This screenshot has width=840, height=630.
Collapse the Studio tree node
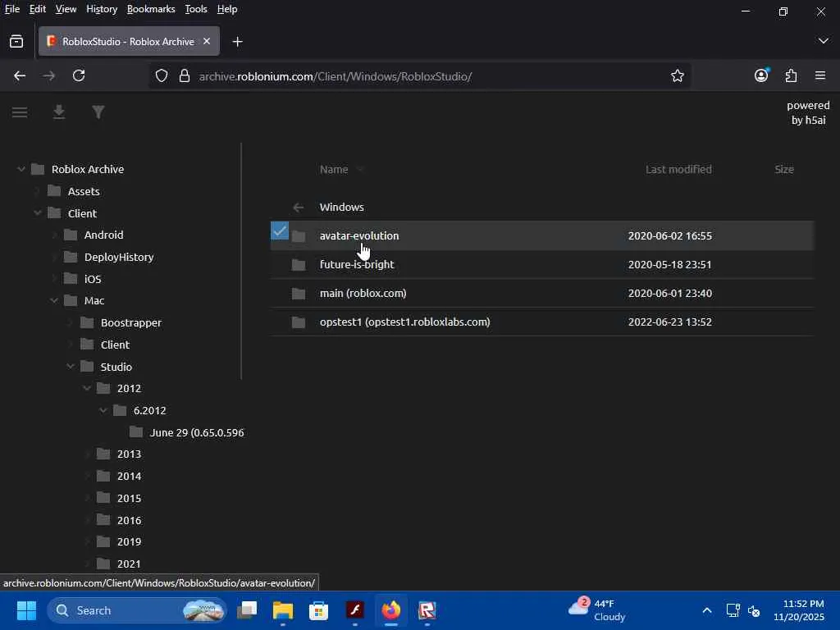pos(71,367)
